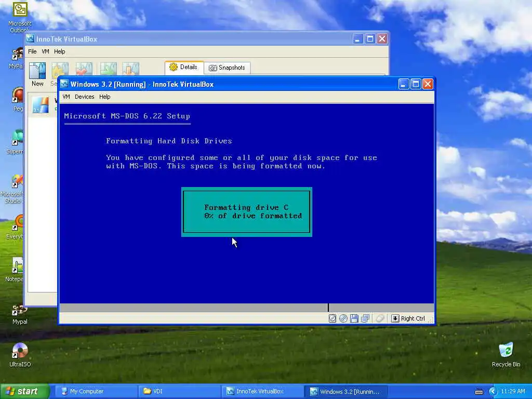Click the 11:29 AM clock

pos(513,391)
